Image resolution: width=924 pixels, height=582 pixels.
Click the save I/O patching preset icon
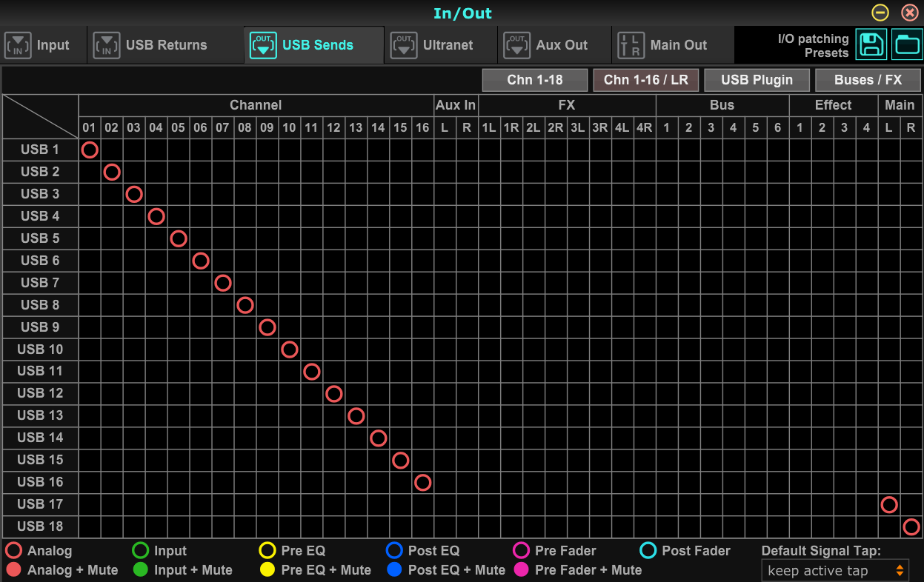(x=871, y=44)
